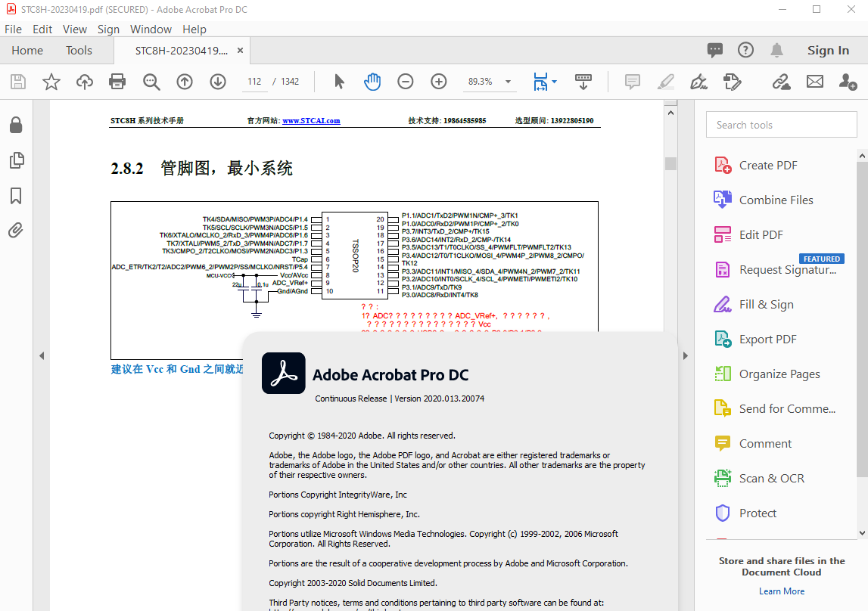Screen dimensions: 868x611
Task: Collapse the right tools pane arrow
Action: click(686, 355)
